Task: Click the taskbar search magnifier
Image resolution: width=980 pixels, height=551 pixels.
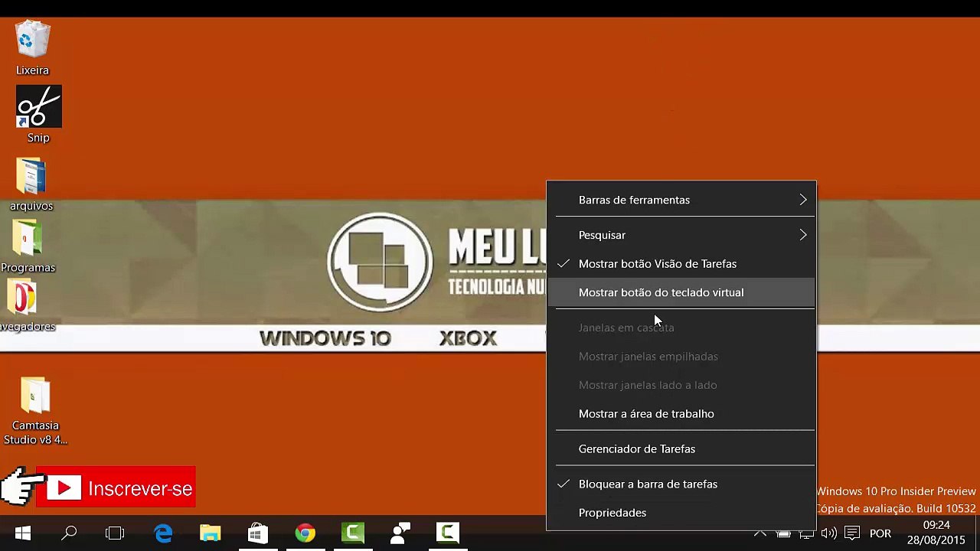Action: 69,533
